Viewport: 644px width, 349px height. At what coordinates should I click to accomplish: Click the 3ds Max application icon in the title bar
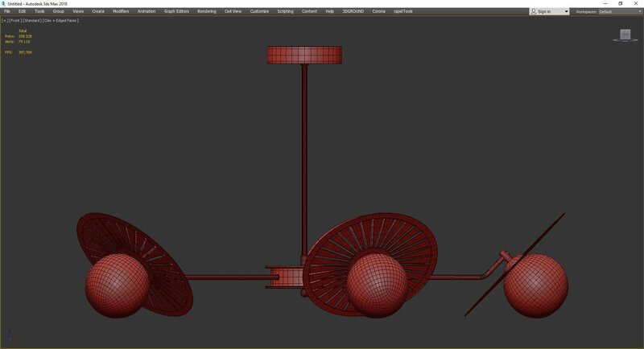(x=4, y=3)
